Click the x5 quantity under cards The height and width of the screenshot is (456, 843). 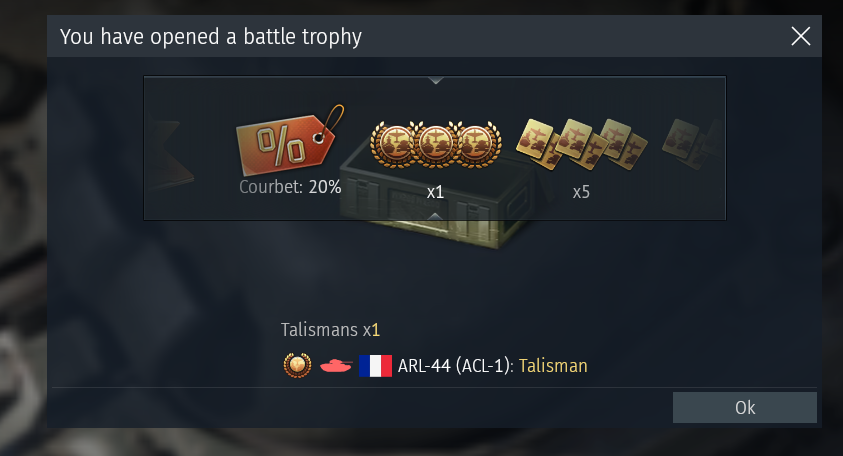pyautogui.click(x=581, y=192)
